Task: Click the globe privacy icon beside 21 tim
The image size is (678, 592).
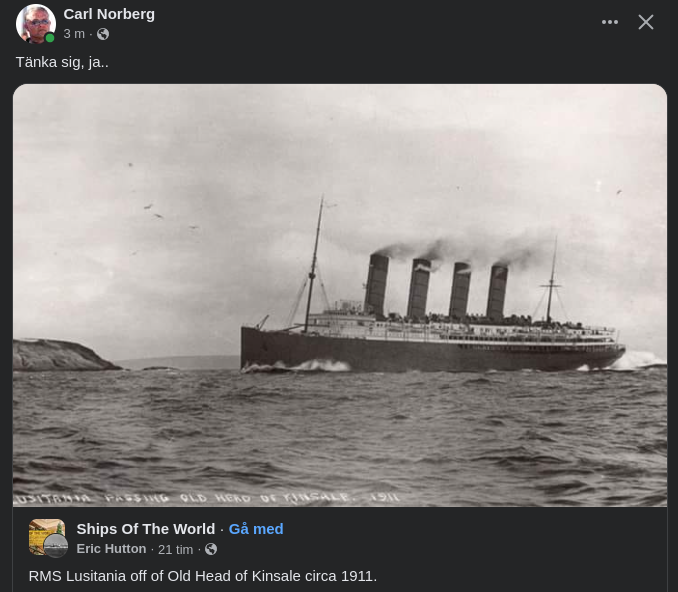Action: 211,549
